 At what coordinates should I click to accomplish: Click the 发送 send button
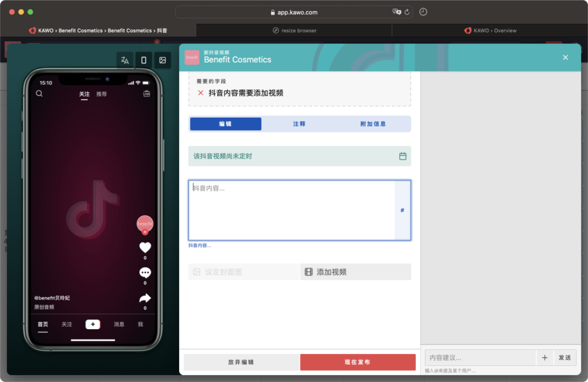[x=565, y=358]
